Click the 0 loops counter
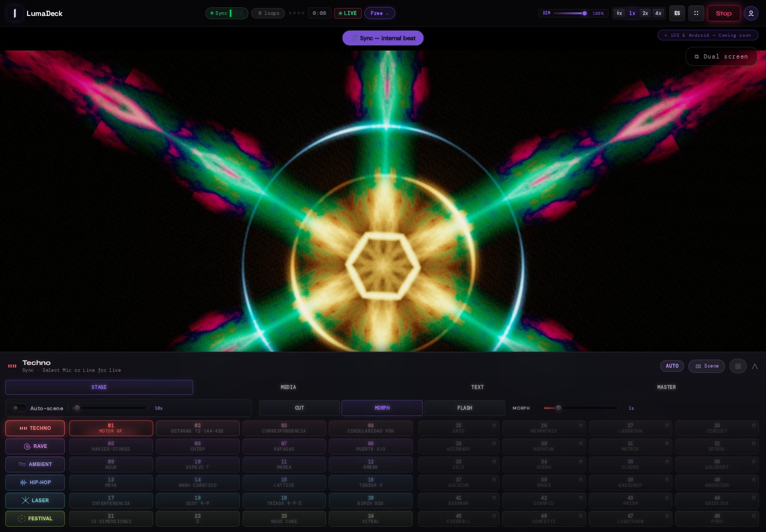 coord(269,13)
